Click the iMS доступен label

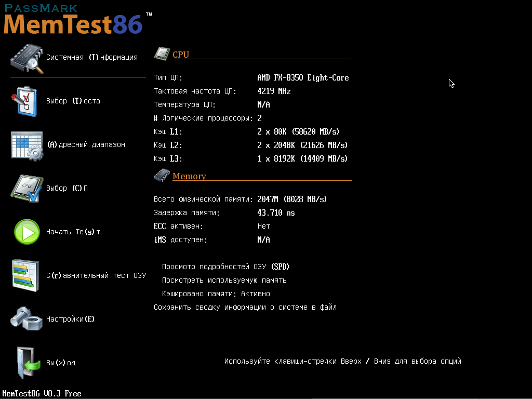180,240
